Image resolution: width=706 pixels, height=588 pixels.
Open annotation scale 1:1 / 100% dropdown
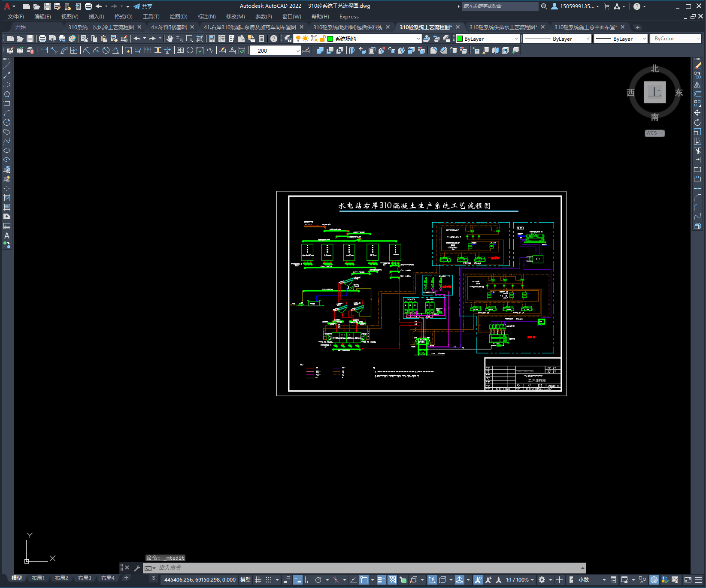click(x=520, y=580)
